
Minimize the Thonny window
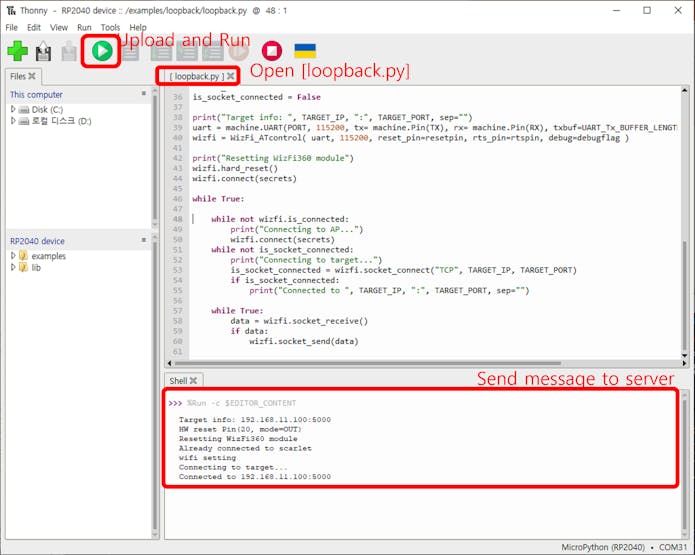[x=616, y=10]
